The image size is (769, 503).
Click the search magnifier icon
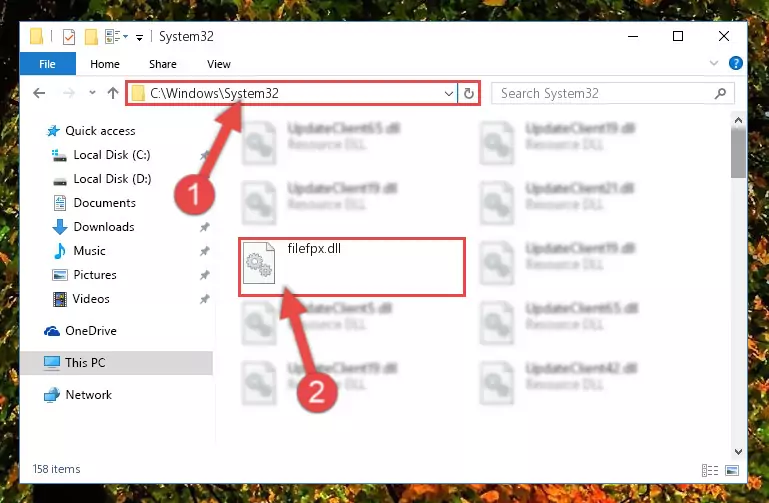click(720, 93)
